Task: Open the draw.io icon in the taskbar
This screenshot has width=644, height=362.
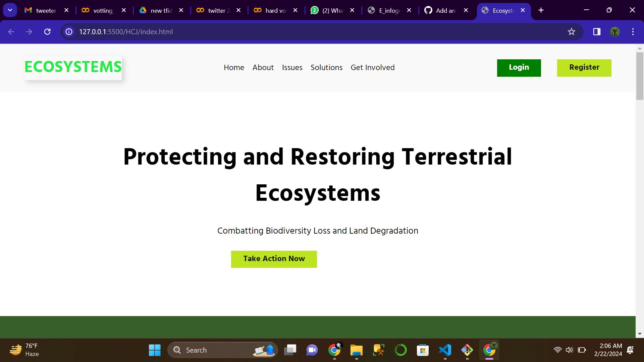Action: (x=467, y=350)
